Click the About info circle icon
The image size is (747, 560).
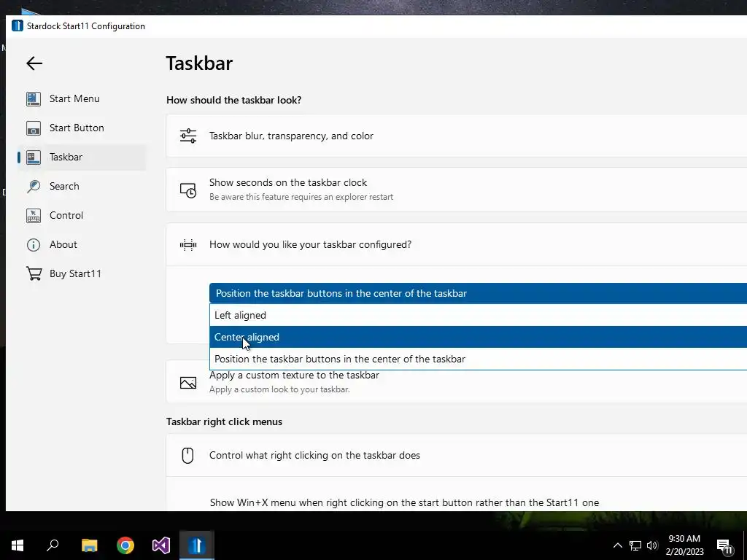[34, 245]
